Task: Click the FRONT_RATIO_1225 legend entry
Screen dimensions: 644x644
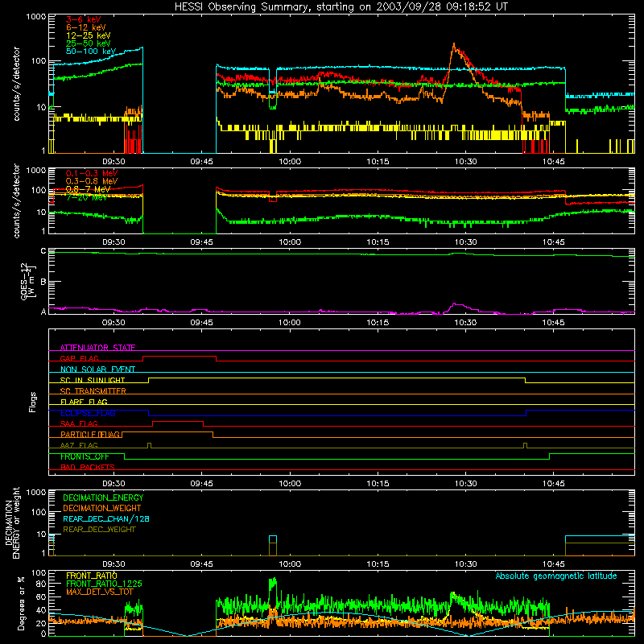Action: coord(104,584)
